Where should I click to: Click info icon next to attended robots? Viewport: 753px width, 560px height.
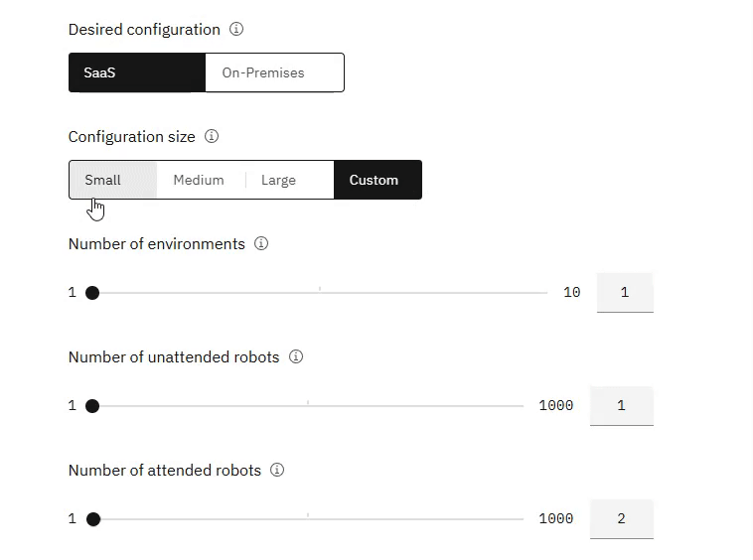coord(277,470)
